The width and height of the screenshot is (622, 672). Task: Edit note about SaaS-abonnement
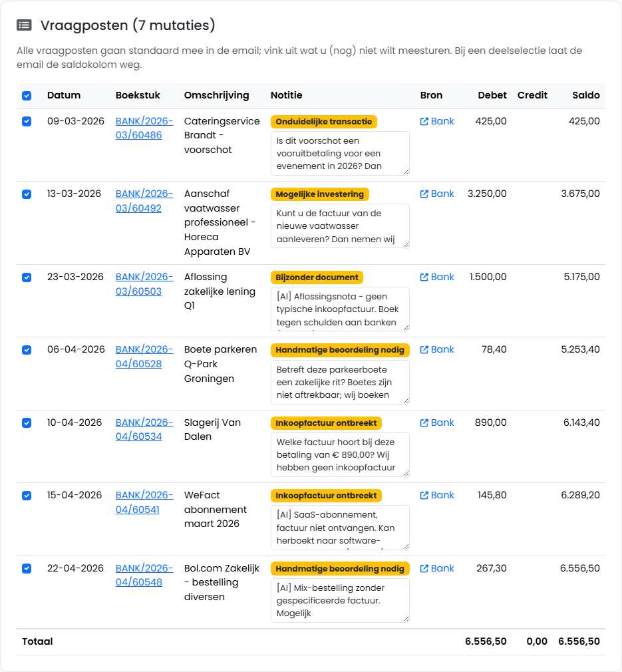point(340,528)
